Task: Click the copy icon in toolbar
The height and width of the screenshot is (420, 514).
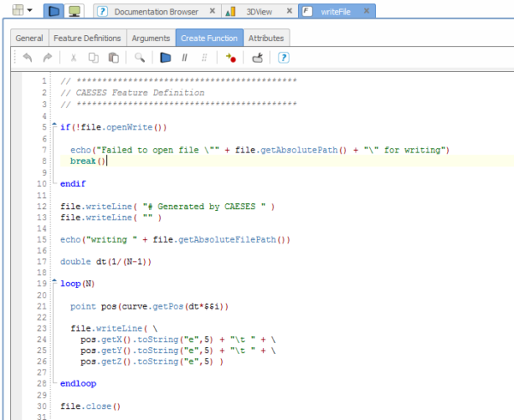Action: [x=93, y=57]
